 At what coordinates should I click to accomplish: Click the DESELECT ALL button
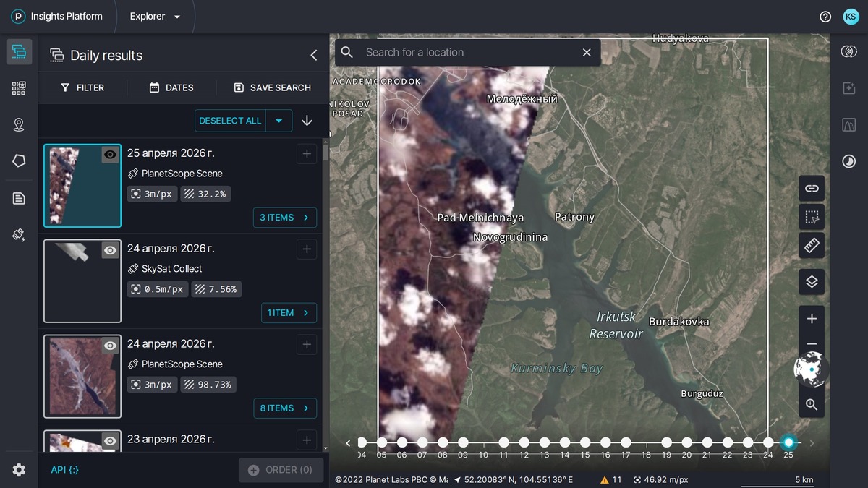pyautogui.click(x=230, y=121)
